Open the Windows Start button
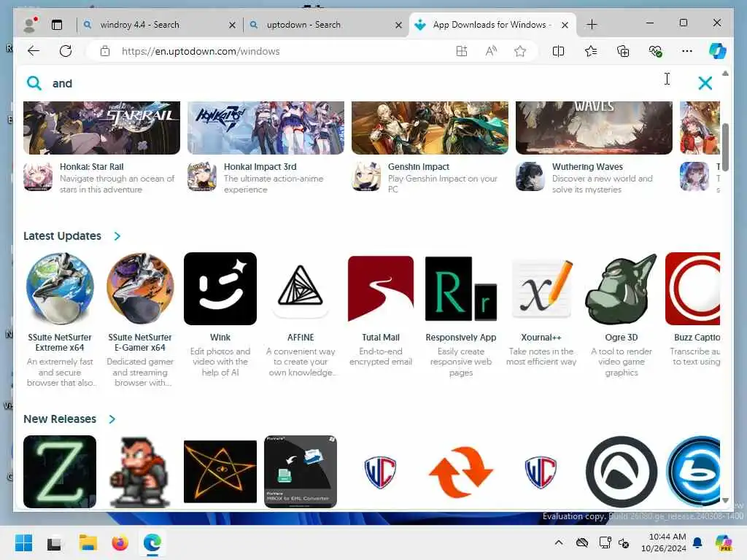The width and height of the screenshot is (747, 560). (23, 542)
